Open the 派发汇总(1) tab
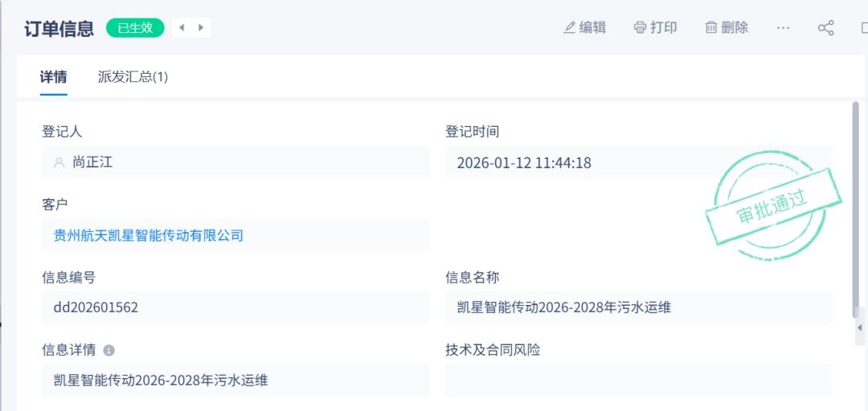 tap(133, 78)
